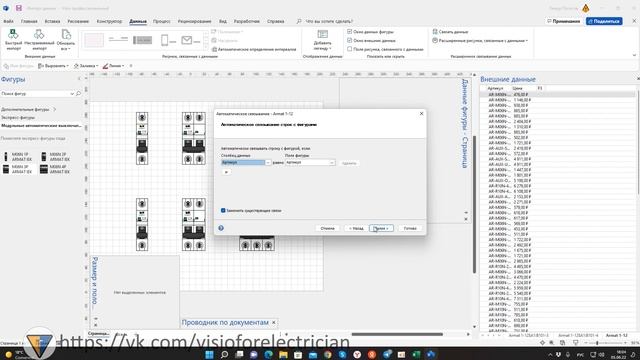Click automatic interval detection (Автоматическое определение интервалов)
This screenshot has height=360, width=640.
tap(254, 49)
